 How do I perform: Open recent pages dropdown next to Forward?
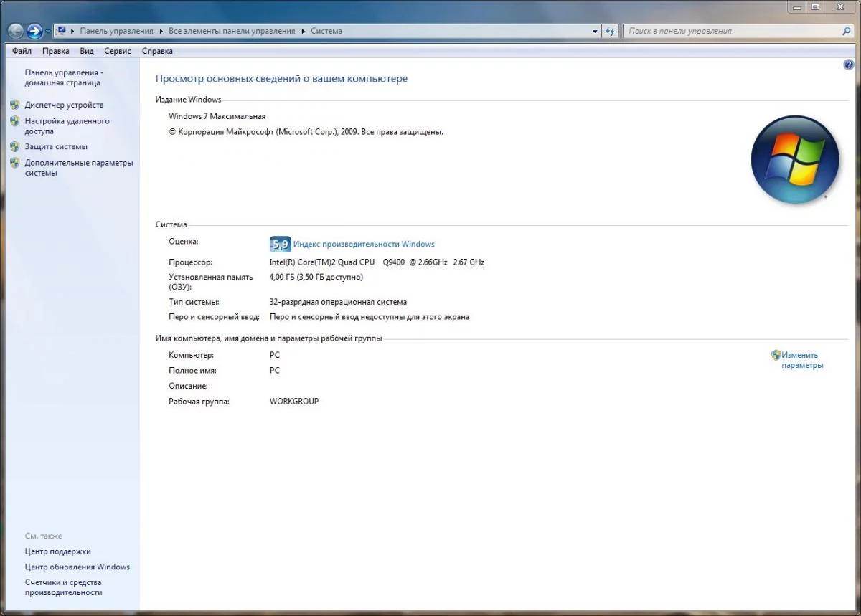pos(48,32)
